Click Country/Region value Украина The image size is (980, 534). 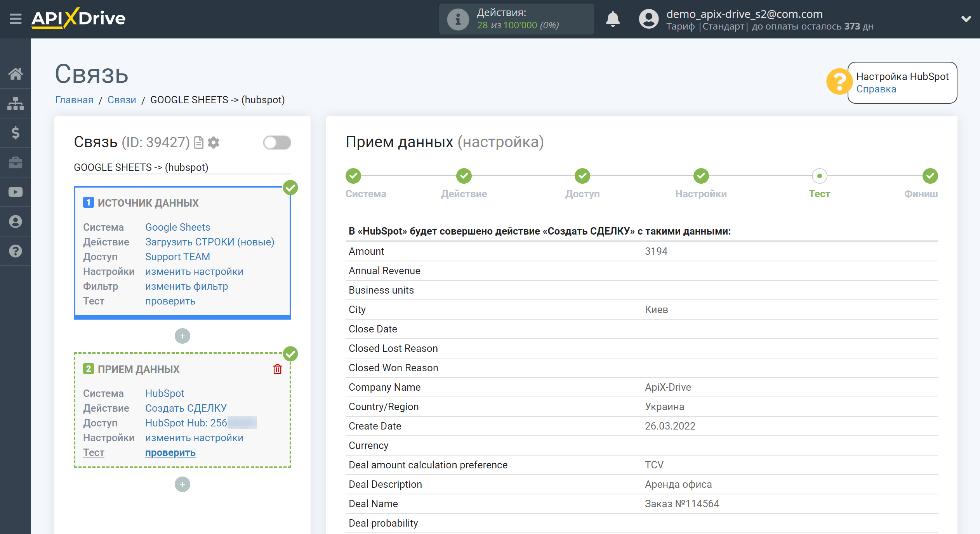coord(665,407)
